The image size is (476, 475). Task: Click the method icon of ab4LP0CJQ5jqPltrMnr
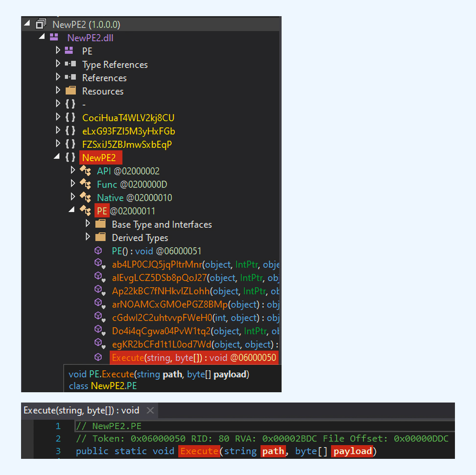pyautogui.click(x=99, y=264)
